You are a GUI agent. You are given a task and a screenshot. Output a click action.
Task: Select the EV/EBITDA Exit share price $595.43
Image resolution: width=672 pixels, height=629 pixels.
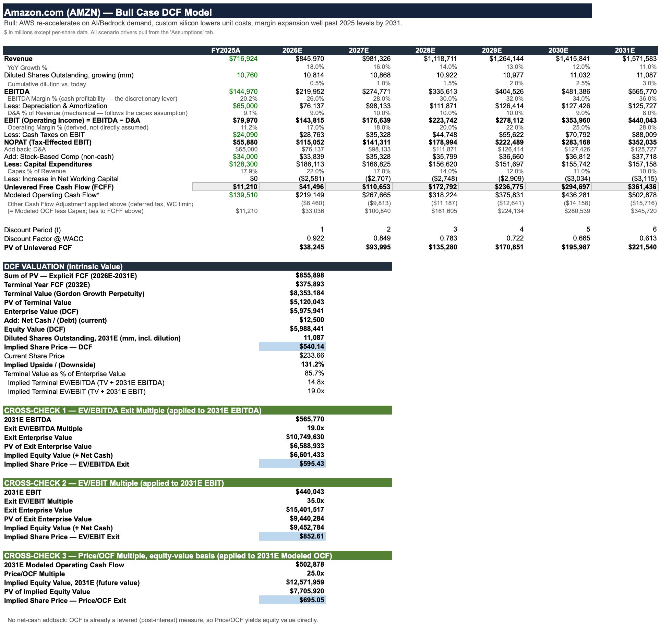[292, 464]
